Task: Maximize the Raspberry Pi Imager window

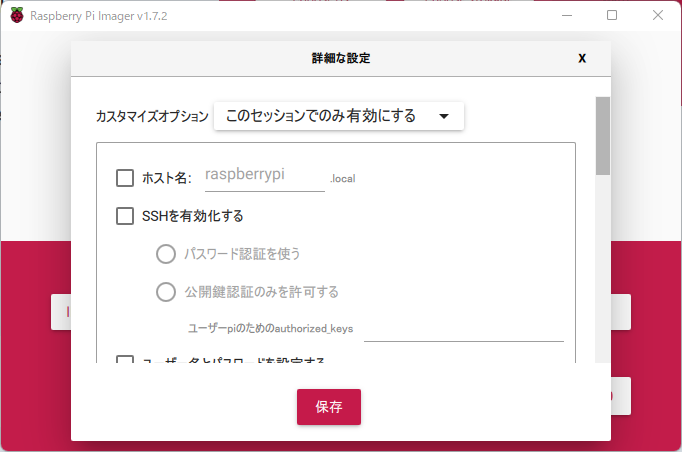Action: (612, 16)
